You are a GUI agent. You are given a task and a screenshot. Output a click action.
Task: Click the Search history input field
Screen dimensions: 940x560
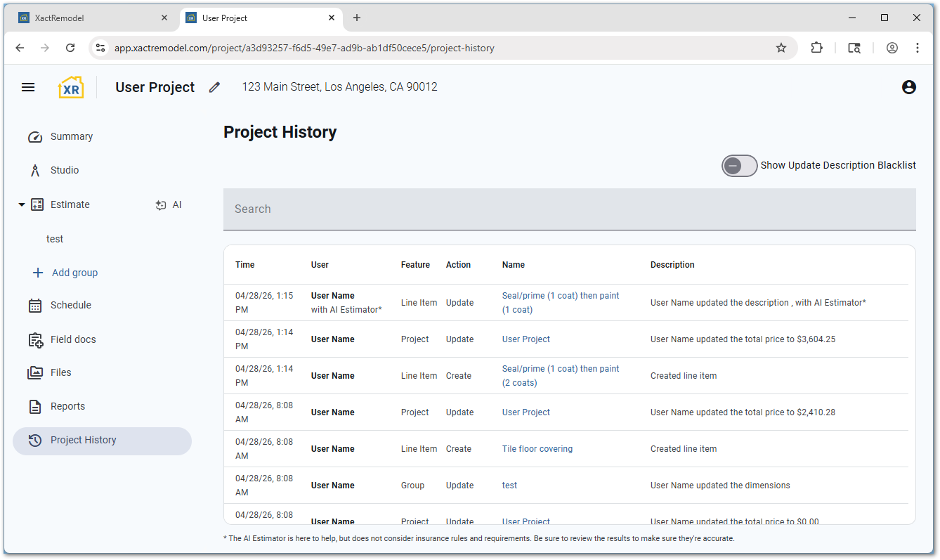[570, 209]
